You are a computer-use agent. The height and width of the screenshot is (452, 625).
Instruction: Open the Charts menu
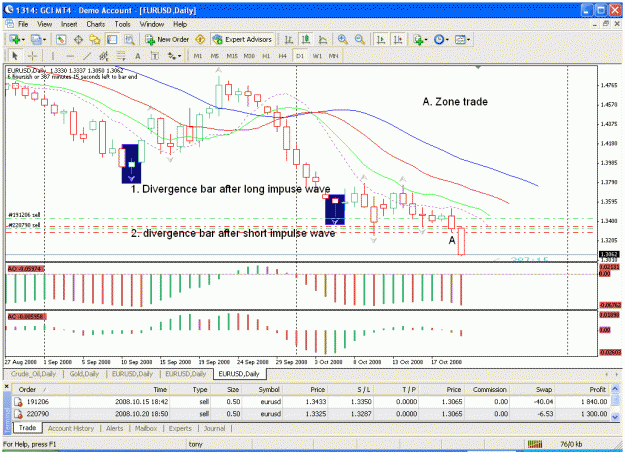(96, 24)
